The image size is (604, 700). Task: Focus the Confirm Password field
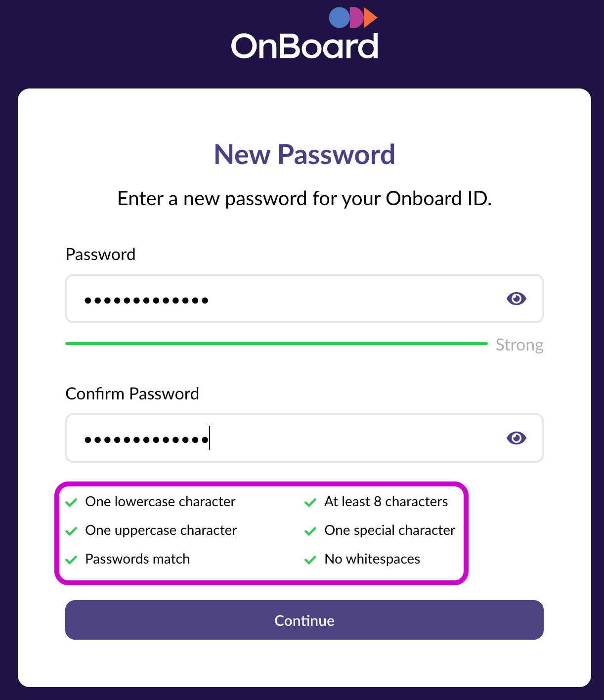coord(287,438)
